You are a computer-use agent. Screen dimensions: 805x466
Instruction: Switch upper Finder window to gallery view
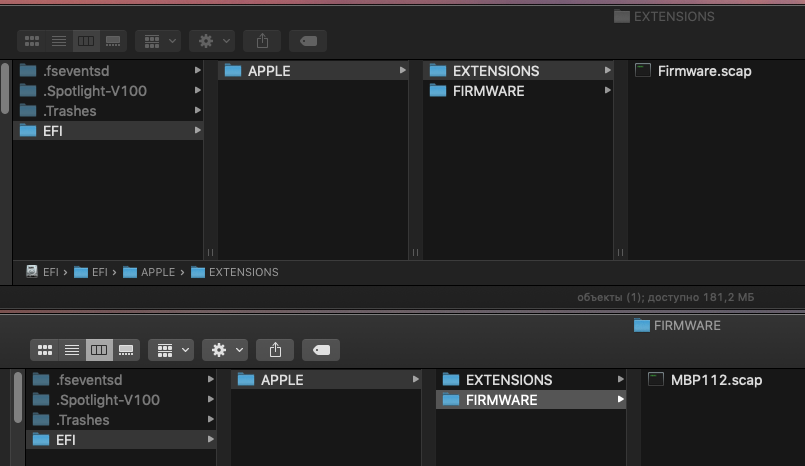[113, 41]
